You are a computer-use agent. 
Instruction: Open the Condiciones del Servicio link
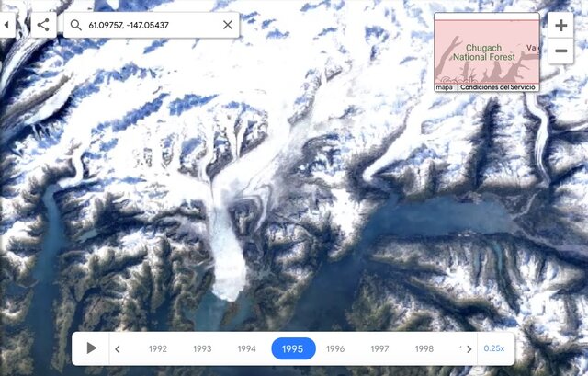tap(498, 87)
